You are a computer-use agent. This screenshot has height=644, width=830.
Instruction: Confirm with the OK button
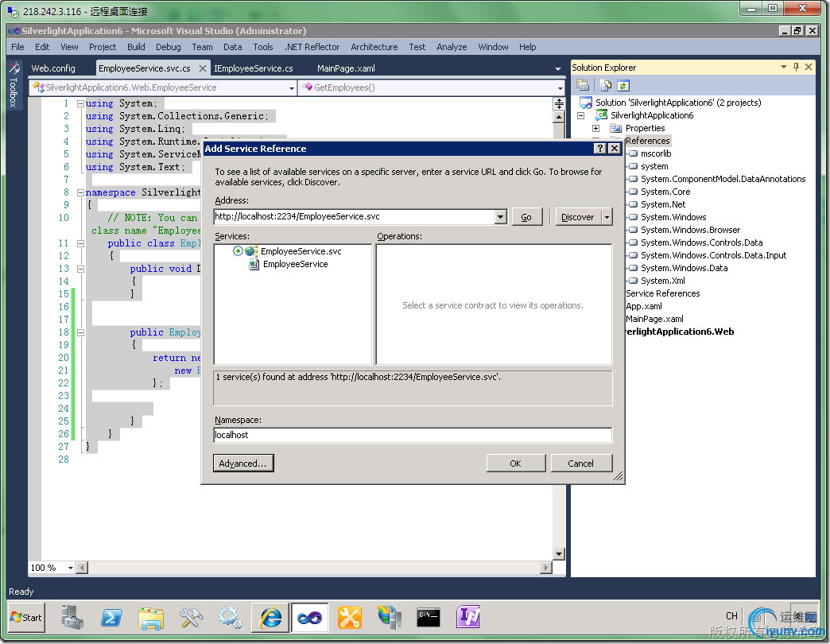coord(516,463)
